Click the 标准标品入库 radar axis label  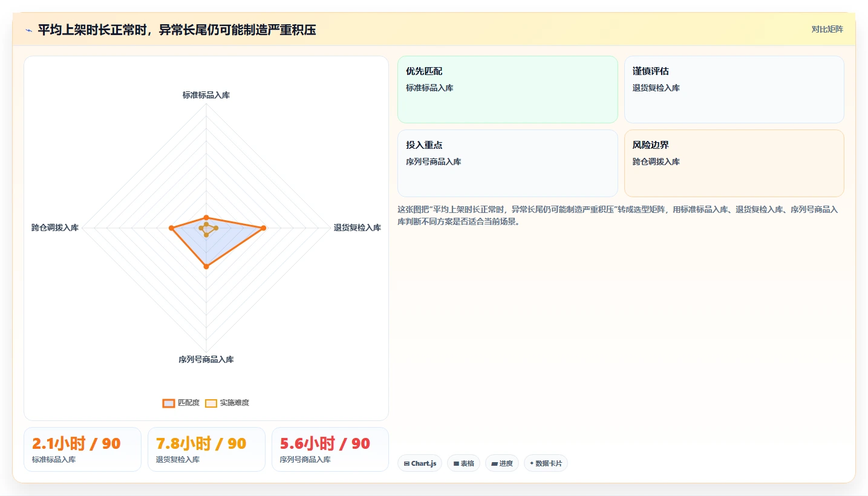point(206,95)
